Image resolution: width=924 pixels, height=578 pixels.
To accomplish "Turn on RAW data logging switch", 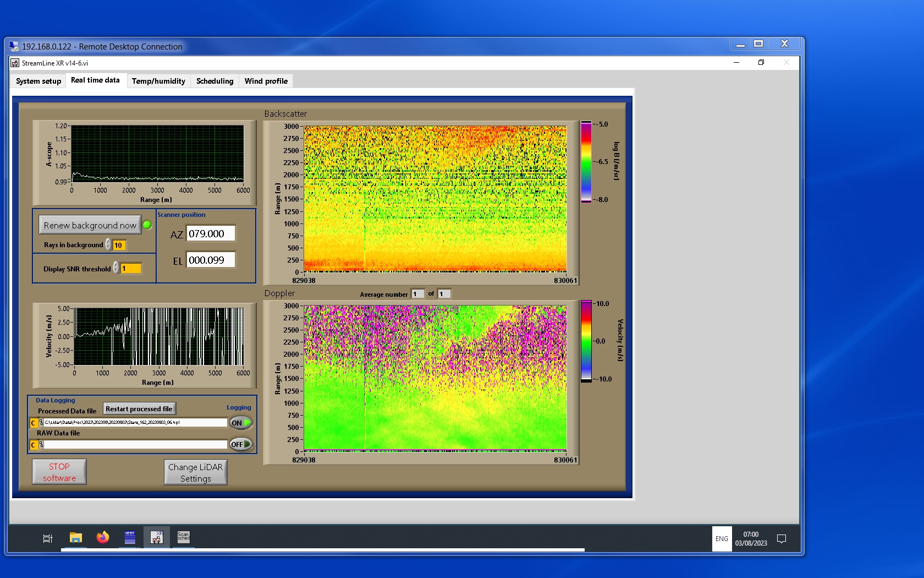I will click(x=241, y=444).
